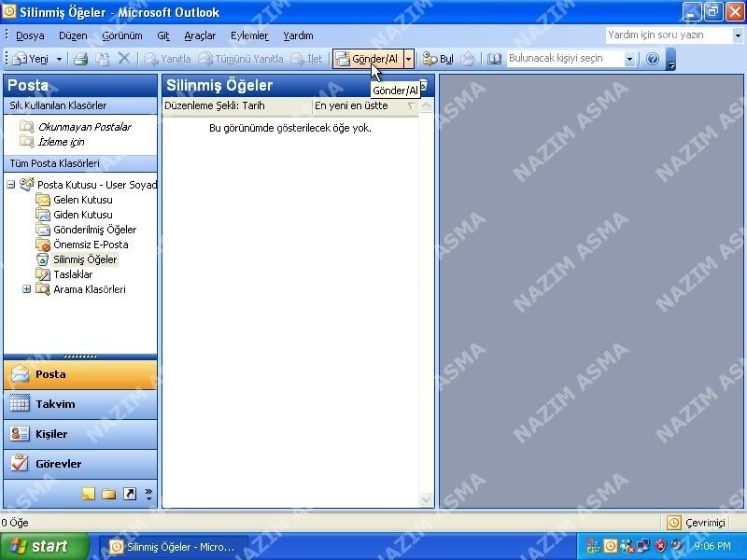This screenshot has height=560, width=747.
Task: Click the İlet forward button
Action: point(307,59)
